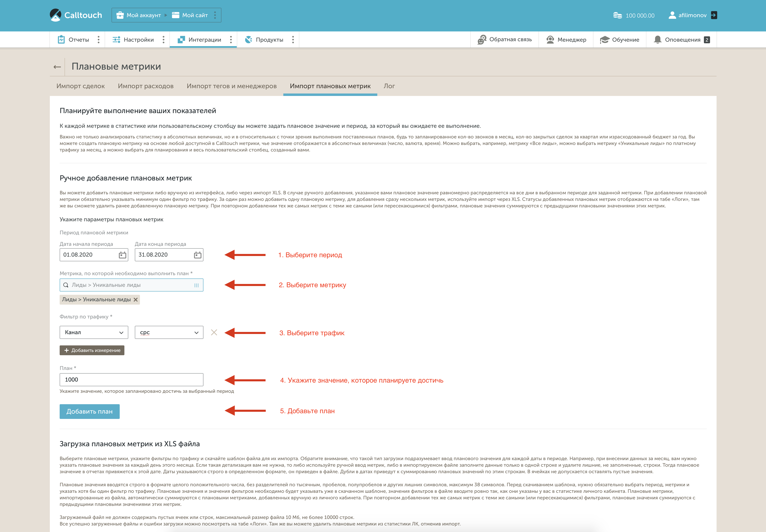Open the Обратная связь feedback icon
This screenshot has width=766, height=532.
[481, 40]
